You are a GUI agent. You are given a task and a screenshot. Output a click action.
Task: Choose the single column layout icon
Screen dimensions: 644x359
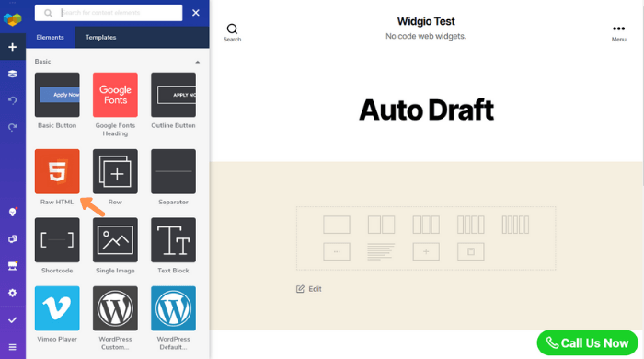point(337,225)
